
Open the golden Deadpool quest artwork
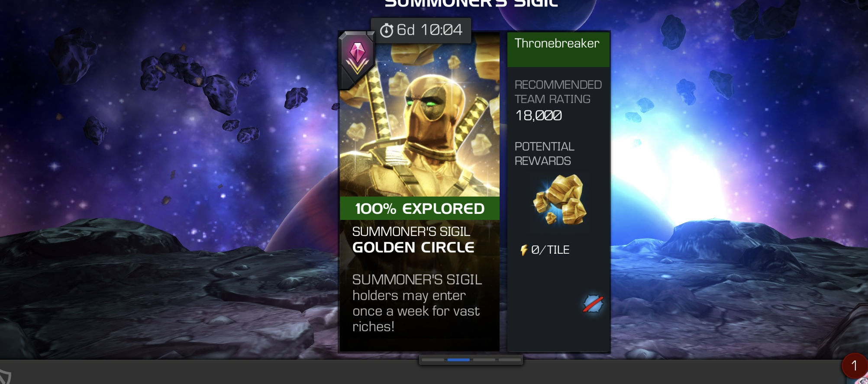click(419, 115)
